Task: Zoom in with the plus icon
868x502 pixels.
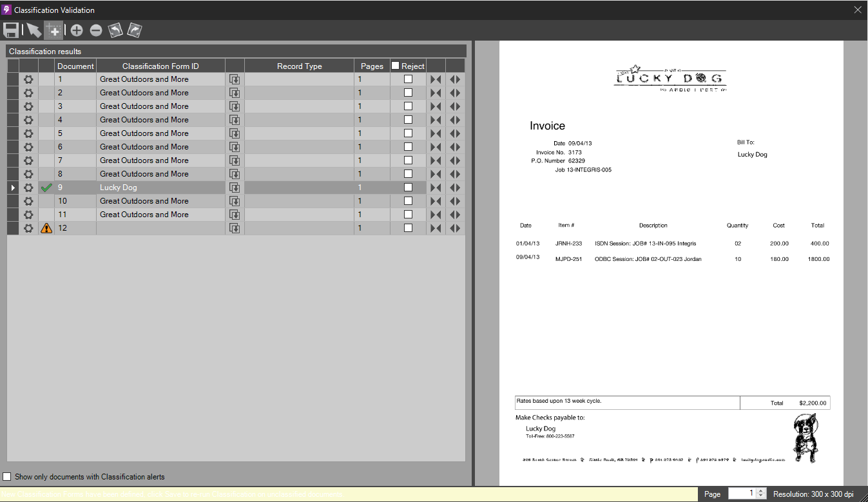Action: pos(77,30)
